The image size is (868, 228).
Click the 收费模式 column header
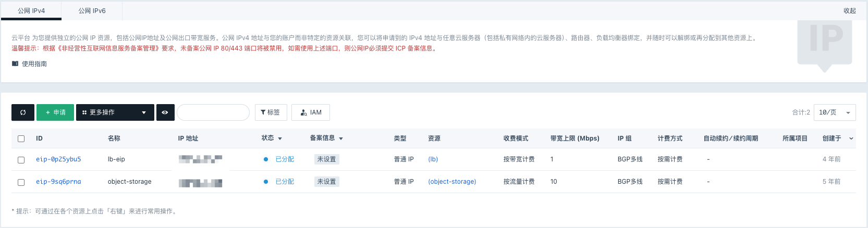point(516,138)
